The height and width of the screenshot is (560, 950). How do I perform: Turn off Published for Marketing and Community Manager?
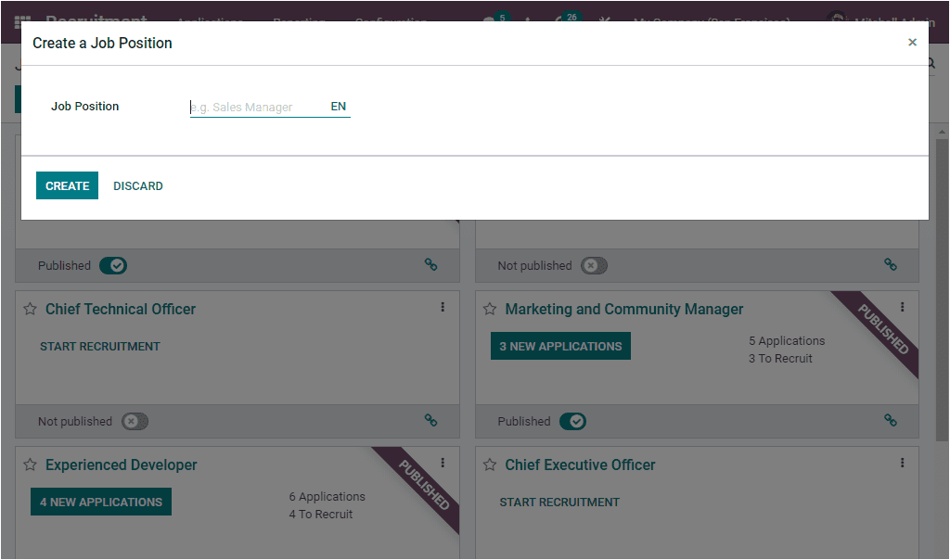572,421
